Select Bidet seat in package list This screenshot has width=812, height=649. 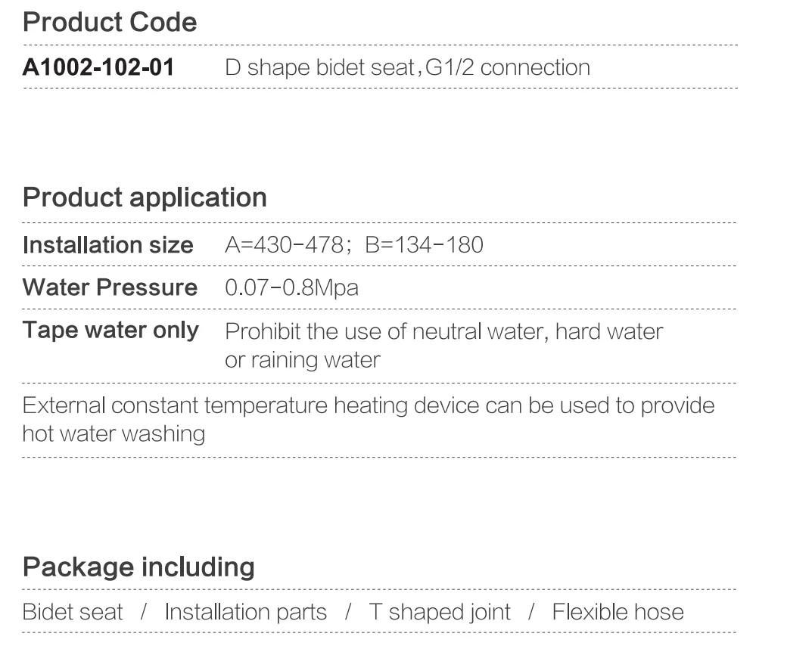[x=73, y=612]
